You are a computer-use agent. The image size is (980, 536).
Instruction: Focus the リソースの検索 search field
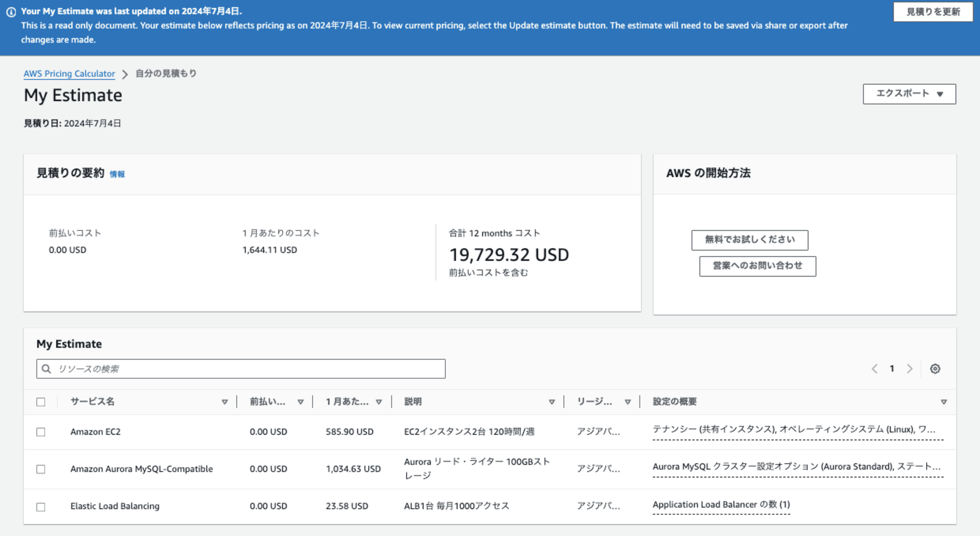[x=241, y=369]
